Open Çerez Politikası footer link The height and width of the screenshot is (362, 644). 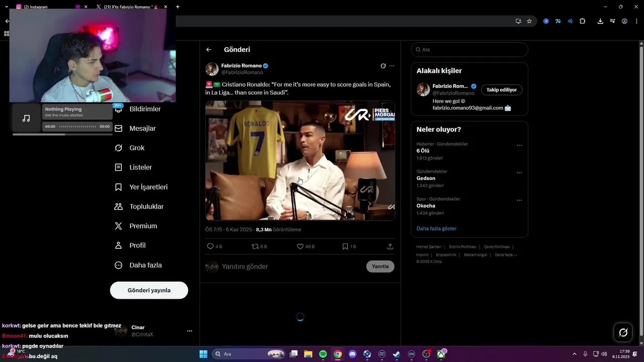(x=497, y=247)
